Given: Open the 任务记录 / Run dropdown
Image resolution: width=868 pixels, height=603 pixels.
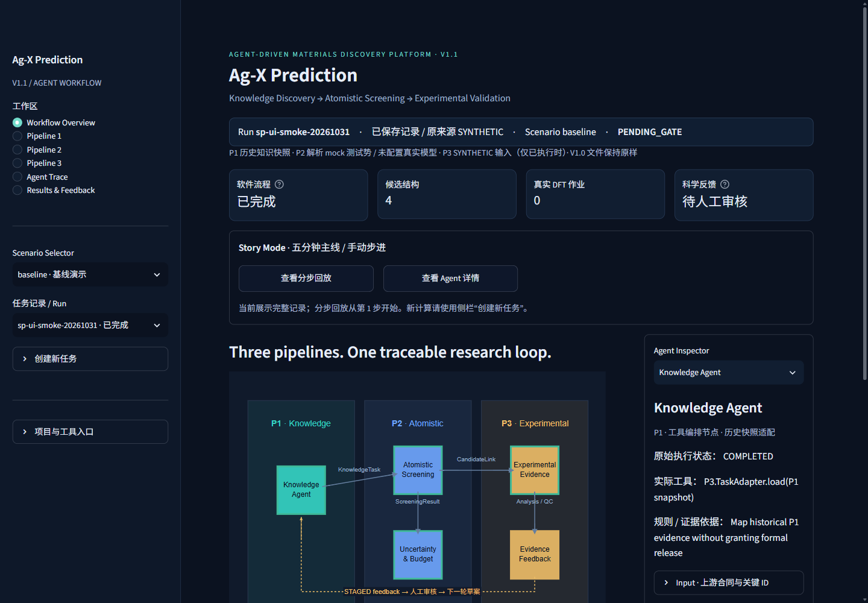Looking at the screenshot, I should 90,325.
